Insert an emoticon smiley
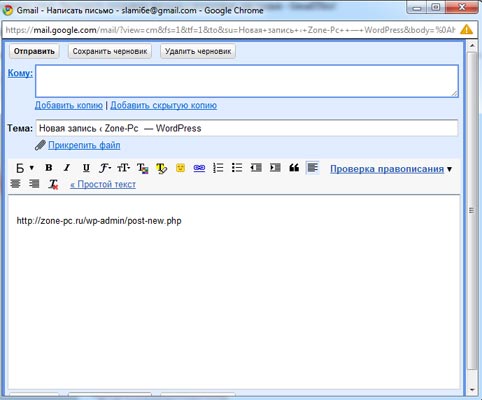This screenshot has width=482, height=400. pos(180,168)
